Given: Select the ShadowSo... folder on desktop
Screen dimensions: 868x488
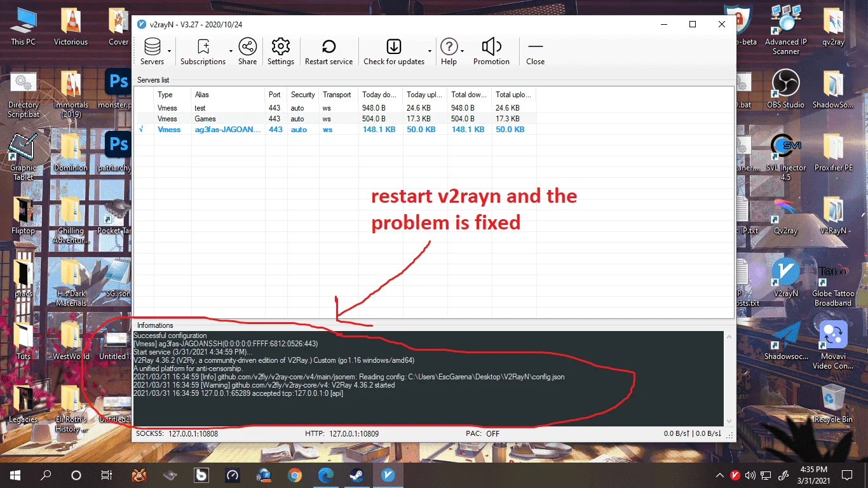Looking at the screenshot, I should (x=833, y=89).
